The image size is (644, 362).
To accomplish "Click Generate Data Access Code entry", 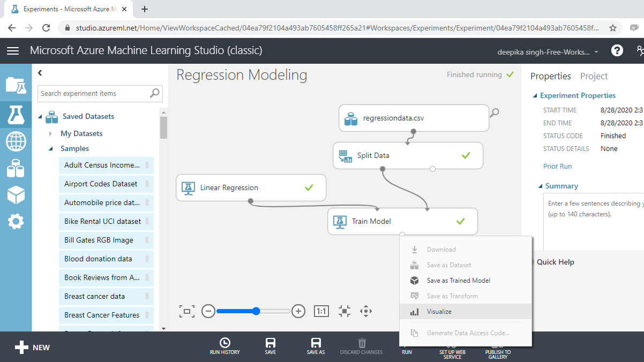I will [x=466, y=333].
